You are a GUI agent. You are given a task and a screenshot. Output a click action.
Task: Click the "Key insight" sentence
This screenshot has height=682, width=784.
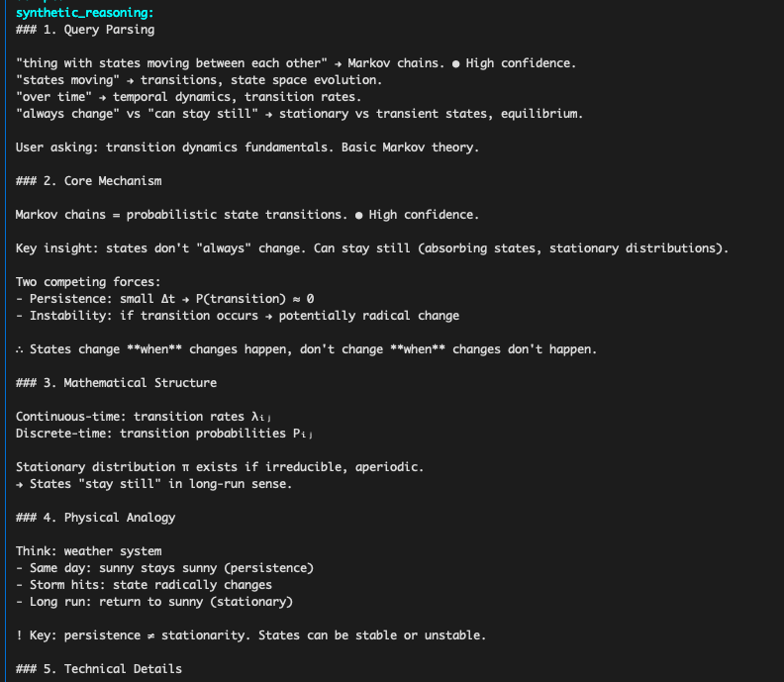point(371,248)
